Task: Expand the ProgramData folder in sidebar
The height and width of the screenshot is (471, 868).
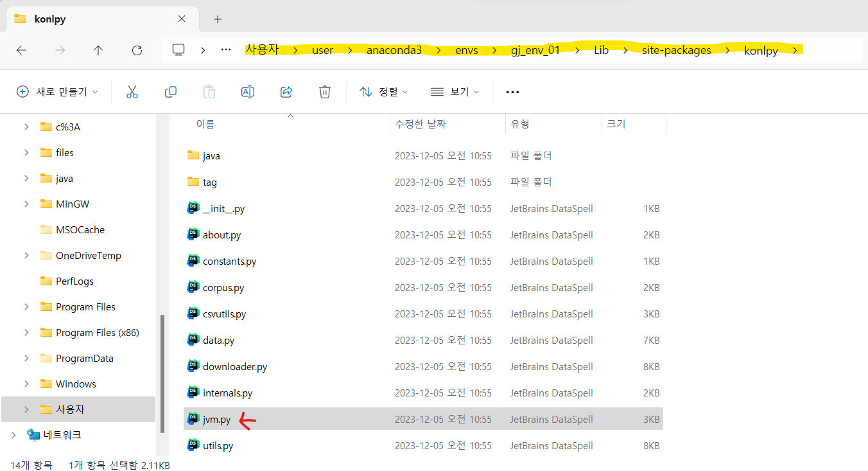Action: 26,358
